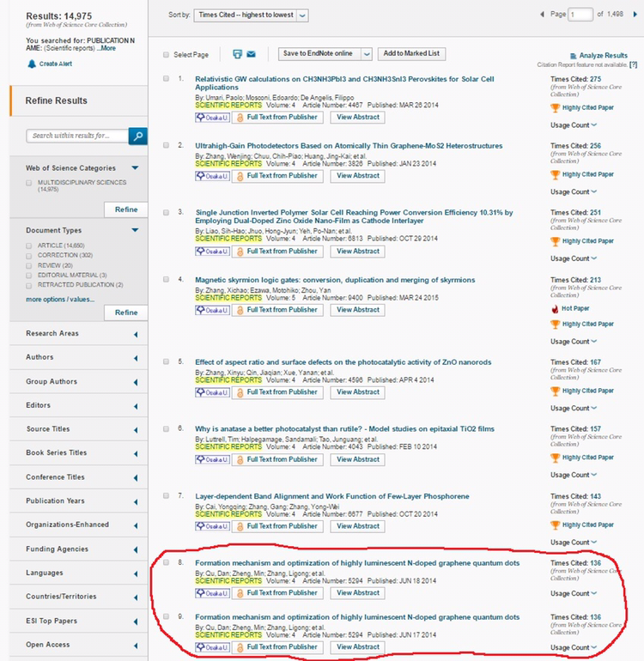
Task: Open the Relativistic GW calculations article title
Action: pyautogui.click(x=344, y=83)
